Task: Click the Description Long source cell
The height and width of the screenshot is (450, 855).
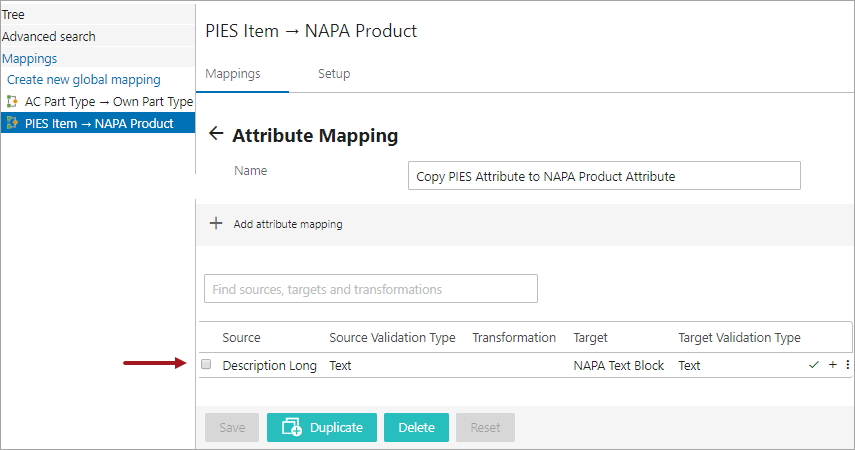Action: (x=269, y=365)
